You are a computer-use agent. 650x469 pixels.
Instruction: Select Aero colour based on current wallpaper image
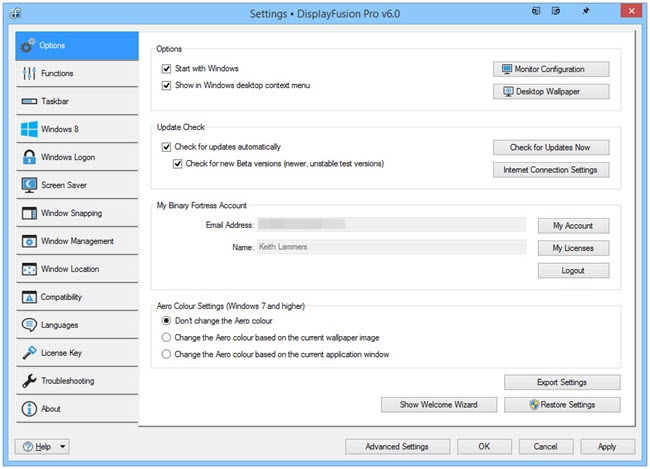[x=166, y=338]
